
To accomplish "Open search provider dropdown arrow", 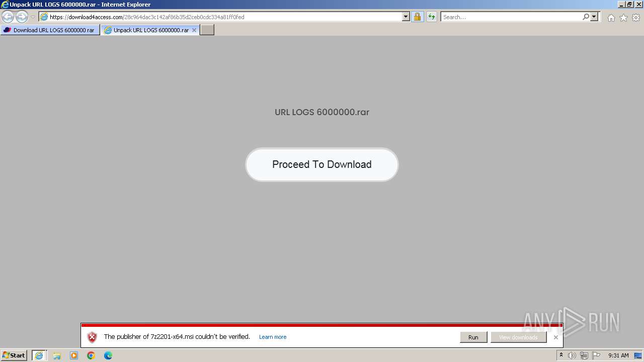I will coord(594,17).
